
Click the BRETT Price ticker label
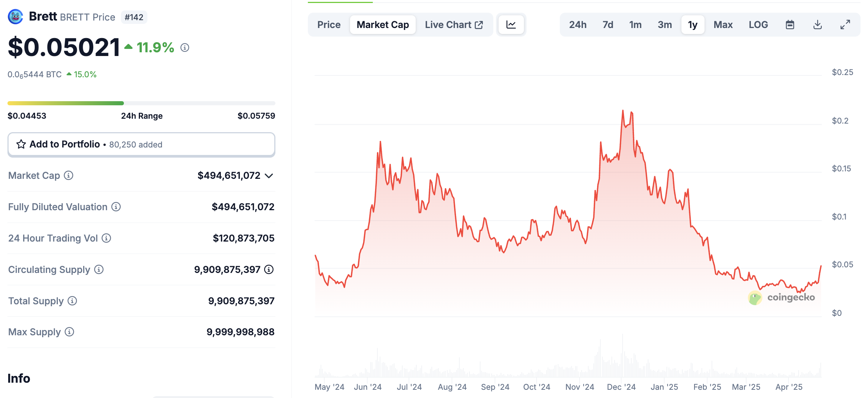click(88, 17)
